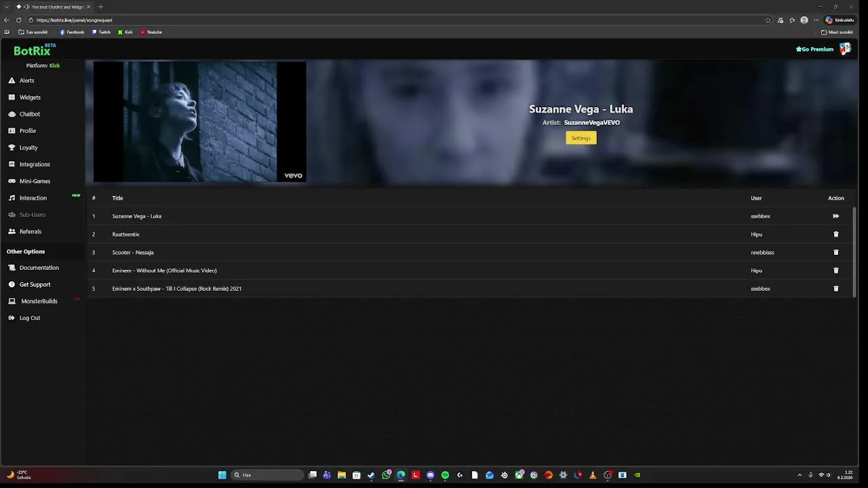Open VLC media player from the taskbar
This screenshot has width=868, height=488.
(593, 475)
